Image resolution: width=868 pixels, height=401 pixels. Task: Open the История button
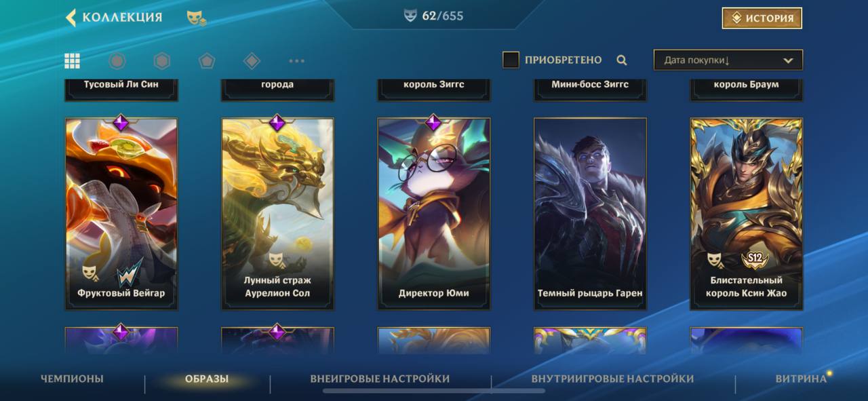tap(762, 18)
